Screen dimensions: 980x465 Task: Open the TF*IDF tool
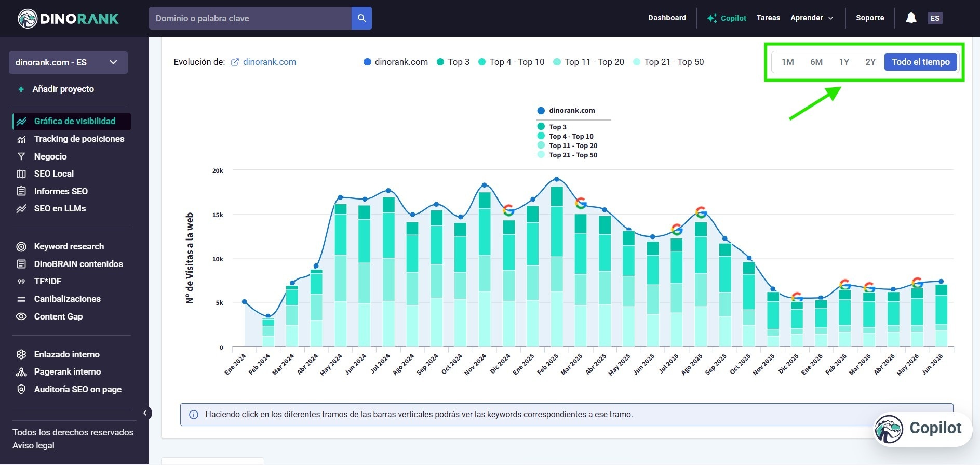[x=47, y=281]
